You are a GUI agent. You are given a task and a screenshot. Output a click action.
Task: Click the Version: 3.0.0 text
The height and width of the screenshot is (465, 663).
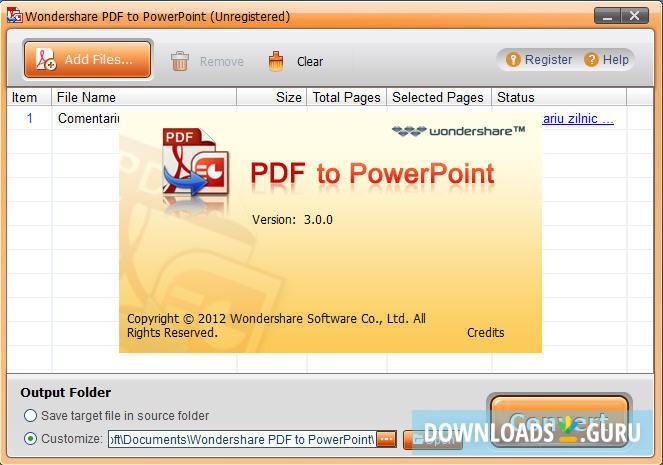click(x=292, y=220)
